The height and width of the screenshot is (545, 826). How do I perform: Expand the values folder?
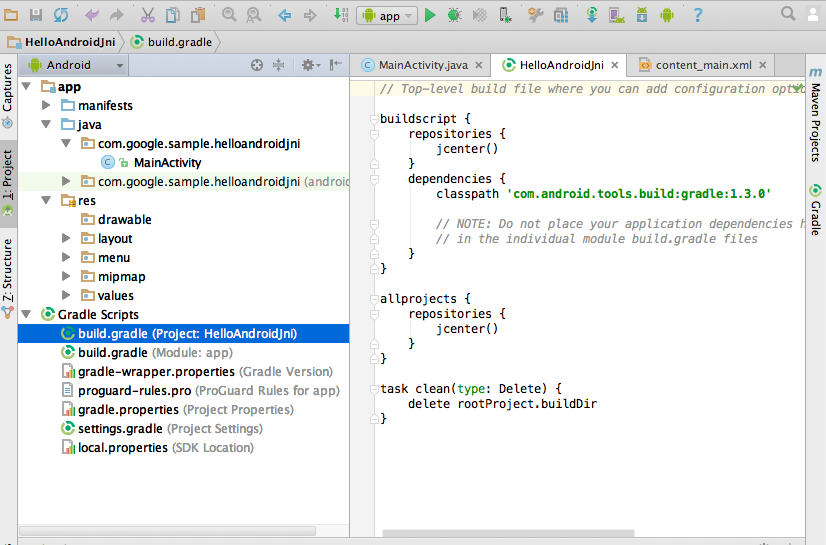pos(66,295)
